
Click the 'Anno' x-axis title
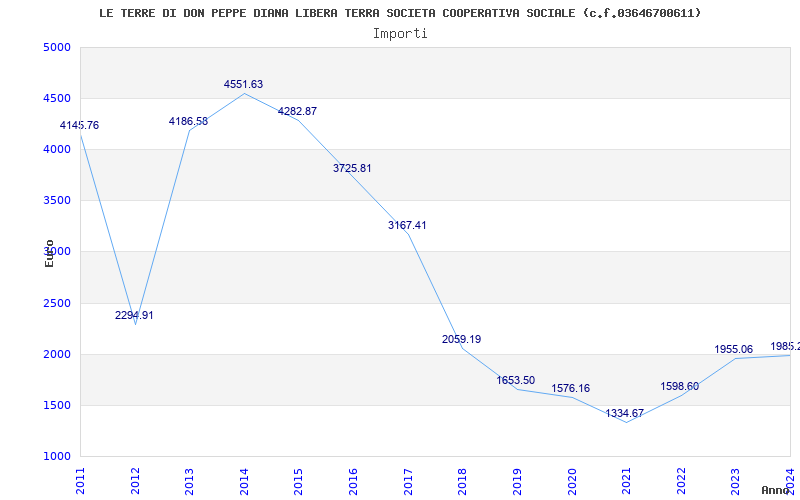(776, 490)
